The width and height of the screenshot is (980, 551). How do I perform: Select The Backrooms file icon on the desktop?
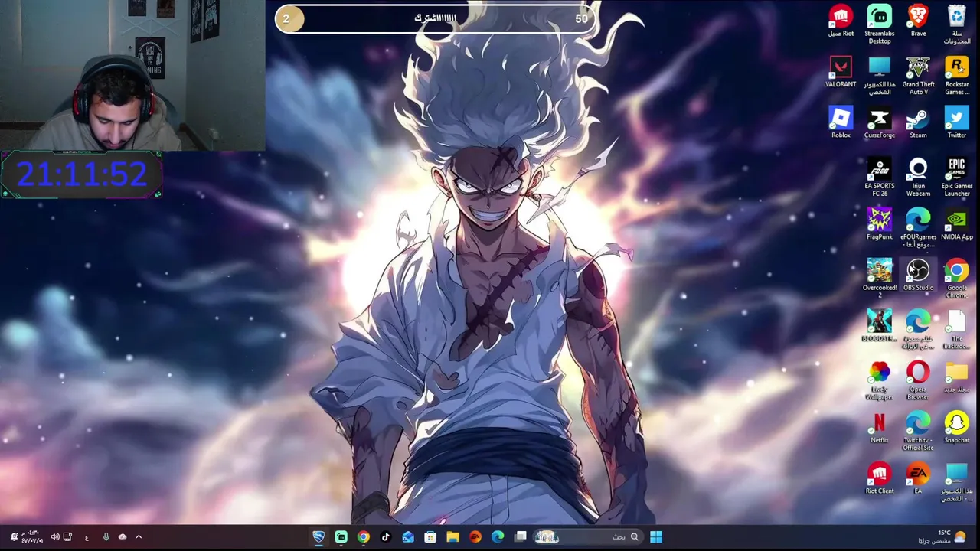click(957, 329)
